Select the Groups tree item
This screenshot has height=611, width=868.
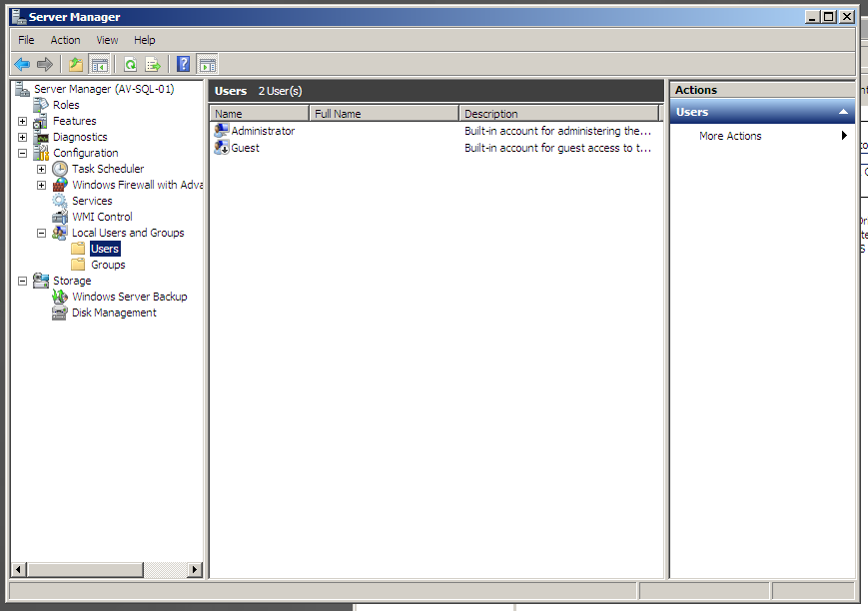coord(108,265)
